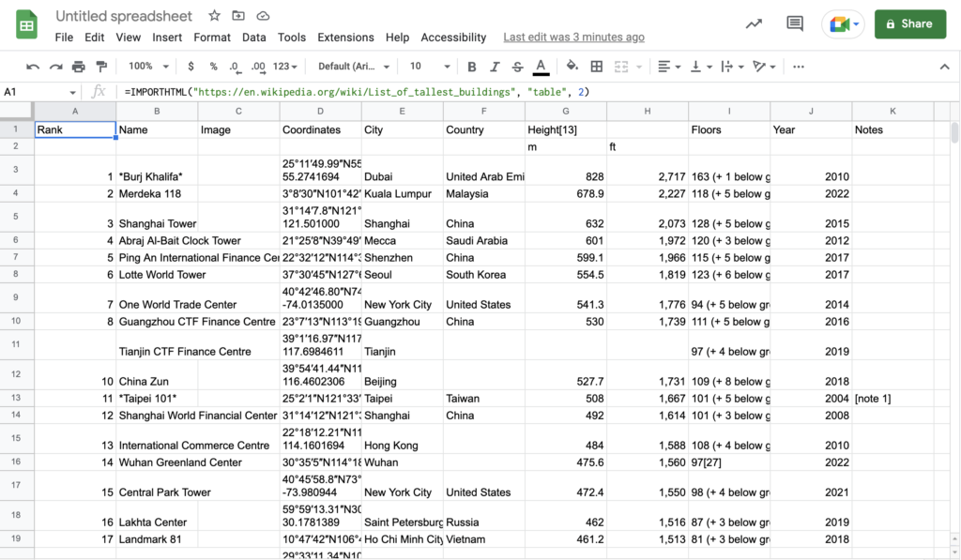
Task: Check the cloud document status icon
Action: tap(263, 16)
